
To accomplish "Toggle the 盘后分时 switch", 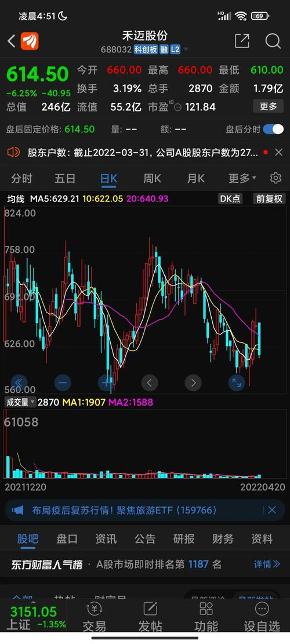I will pyautogui.click(x=273, y=129).
